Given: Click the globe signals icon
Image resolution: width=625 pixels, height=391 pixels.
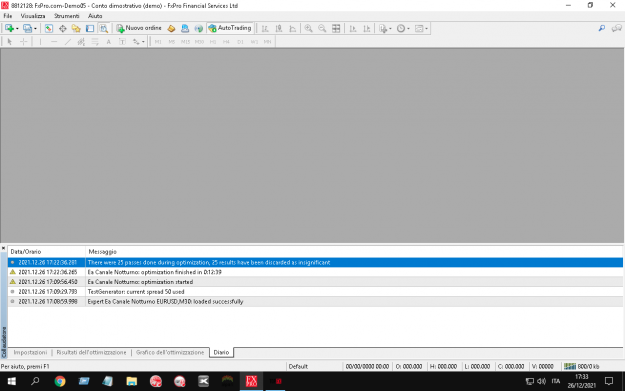Looking at the screenshot, I should click(199, 28).
